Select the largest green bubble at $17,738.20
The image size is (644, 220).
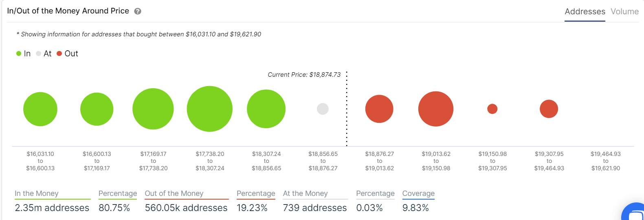click(x=210, y=109)
